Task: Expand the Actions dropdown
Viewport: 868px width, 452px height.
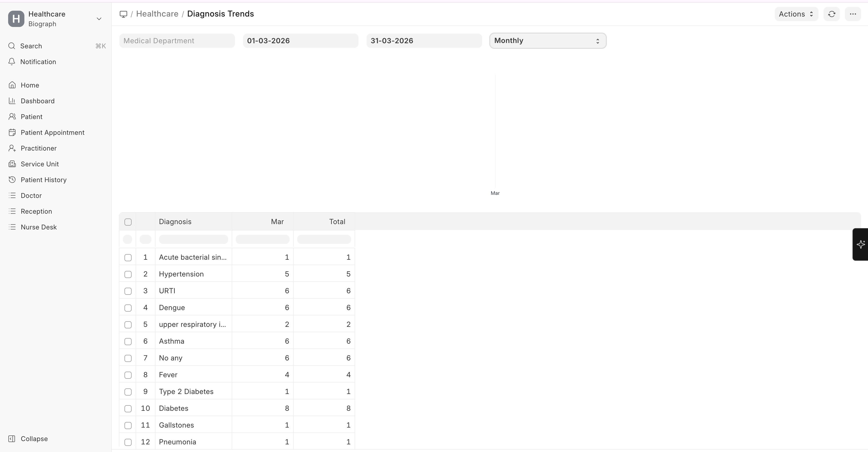Action: pyautogui.click(x=796, y=14)
